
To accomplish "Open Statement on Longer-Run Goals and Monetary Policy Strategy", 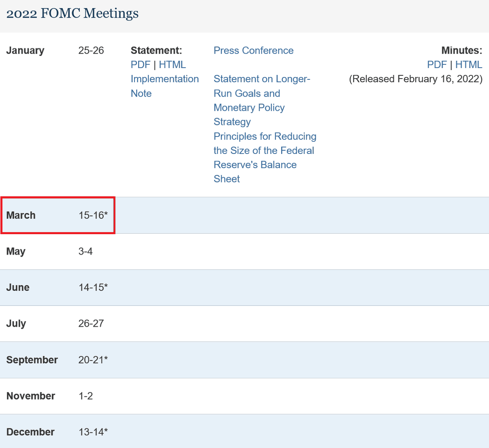I will pos(262,100).
